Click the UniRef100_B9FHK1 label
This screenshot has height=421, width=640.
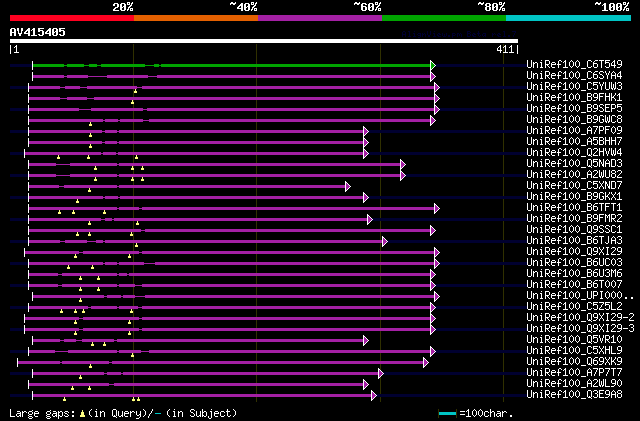coord(574,98)
